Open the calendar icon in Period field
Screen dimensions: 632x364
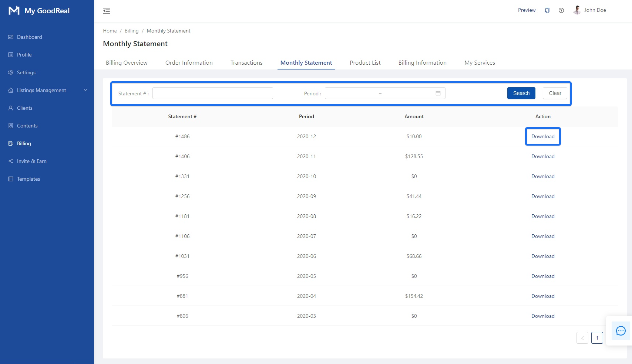[x=438, y=93]
